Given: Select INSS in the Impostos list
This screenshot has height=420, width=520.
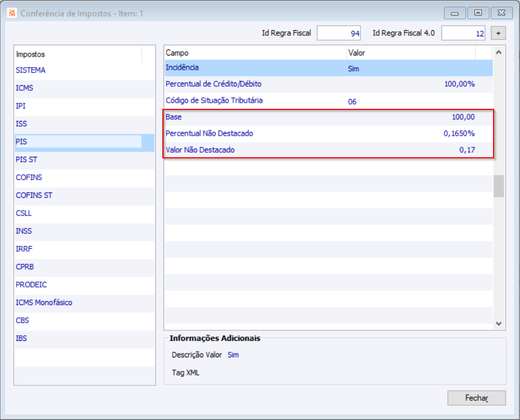Looking at the screenshot, I should click(85, 231).
